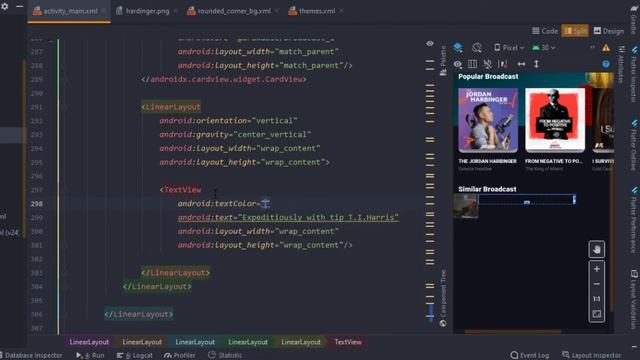The height and width of the screenshot is (360, 640).
Task: Open the Gradle tool window
Action: 634,20
